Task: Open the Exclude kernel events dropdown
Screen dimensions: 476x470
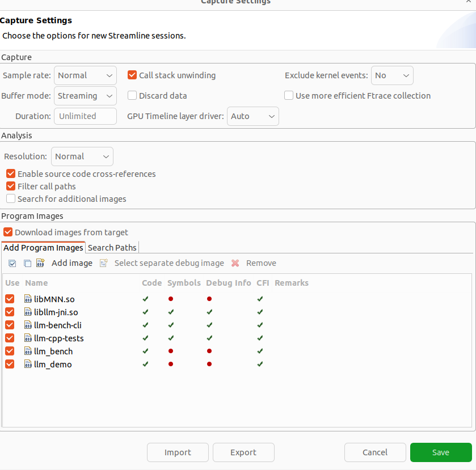Action: [x=392, y=75]
